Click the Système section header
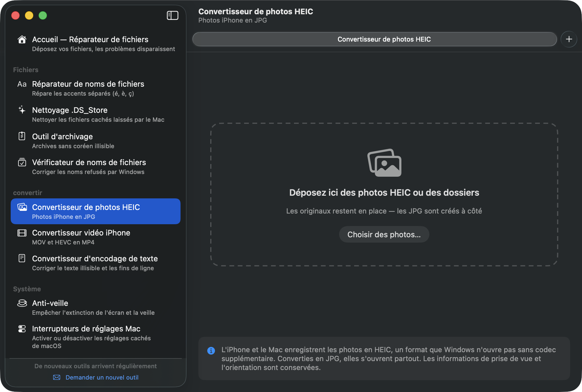582x392 pixels. pyautogui.click(x=27, y=289)
